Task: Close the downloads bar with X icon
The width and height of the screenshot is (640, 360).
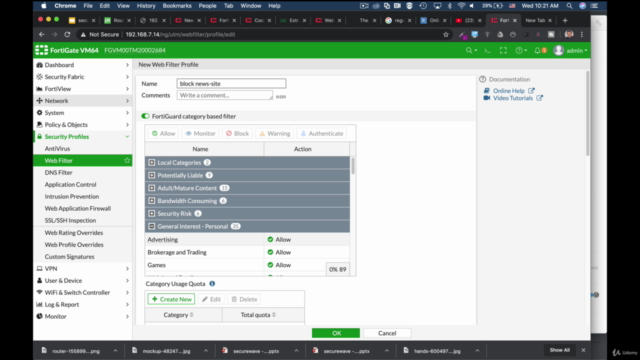Action: (583, 350)
